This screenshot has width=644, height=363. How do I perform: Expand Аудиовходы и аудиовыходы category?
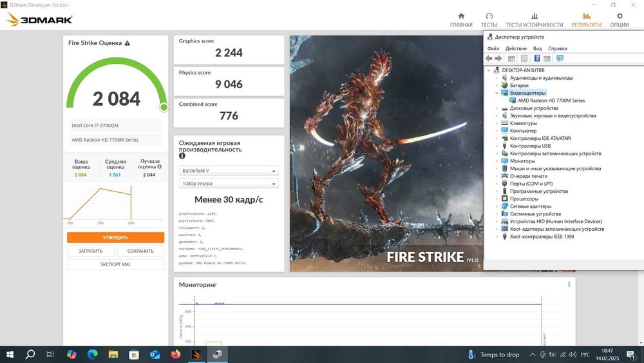tap(497, 78)
